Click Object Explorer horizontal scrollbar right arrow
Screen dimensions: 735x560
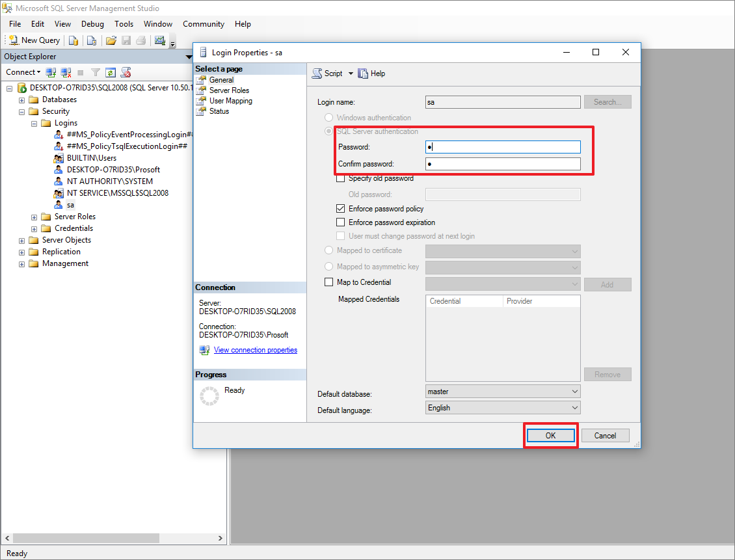coord(220,539)
